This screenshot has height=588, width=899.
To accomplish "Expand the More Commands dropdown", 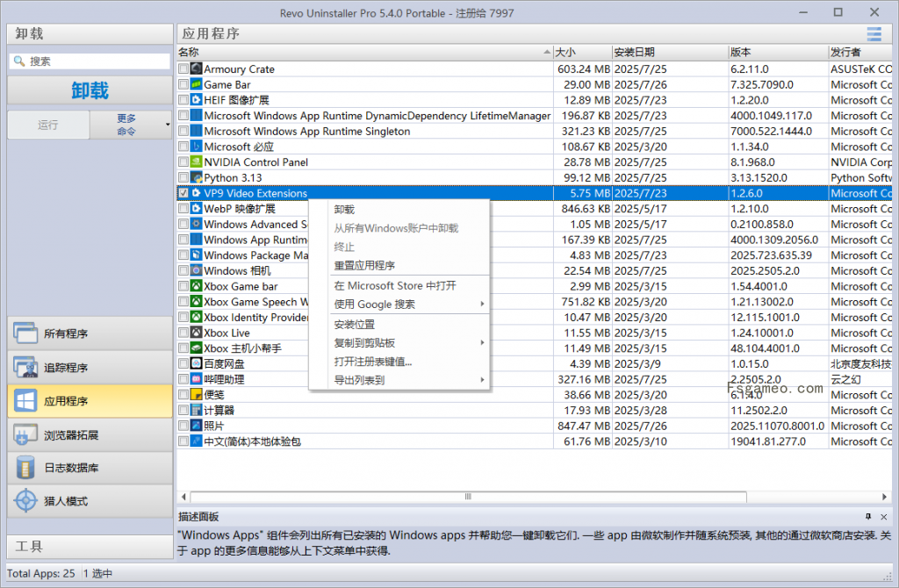I will pos(131,125).
